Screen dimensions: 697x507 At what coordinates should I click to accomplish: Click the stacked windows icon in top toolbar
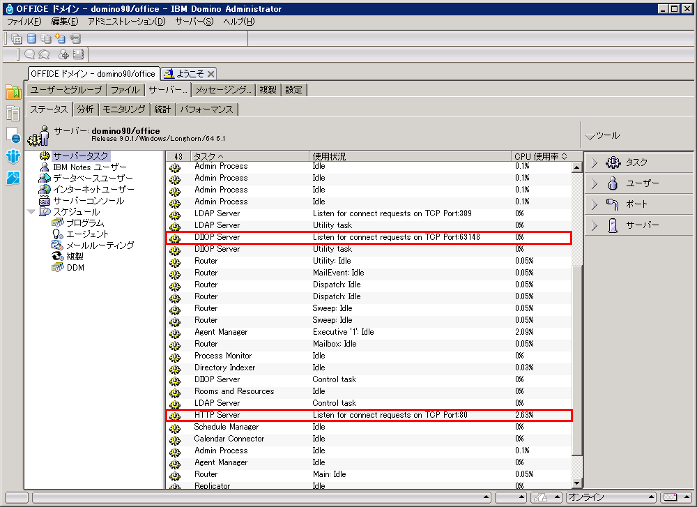(16, 39)
